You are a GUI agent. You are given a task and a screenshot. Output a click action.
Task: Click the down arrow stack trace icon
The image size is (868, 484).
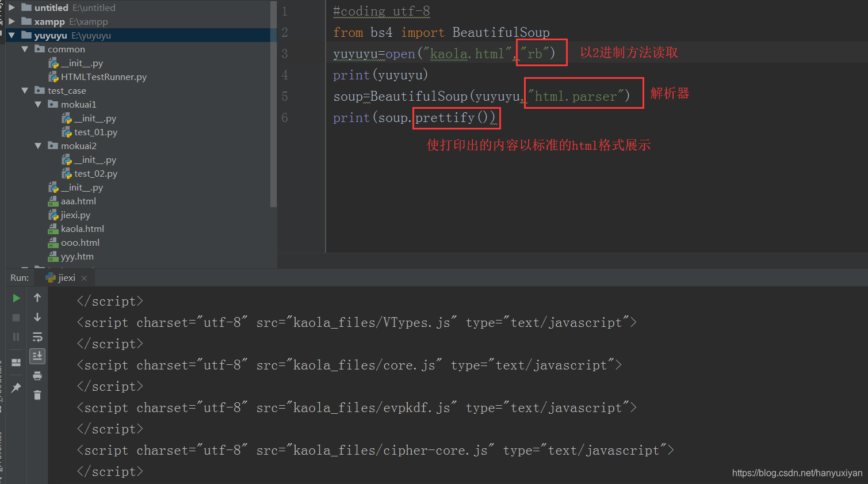pos(37,318)
